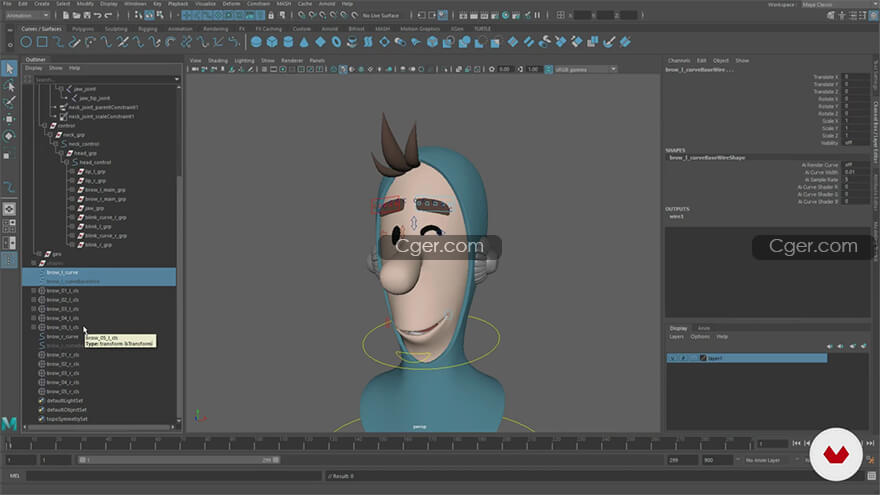880x495 pixels.
Task: Activate the Scale tool in the toolbox
Action: (9, 155)
